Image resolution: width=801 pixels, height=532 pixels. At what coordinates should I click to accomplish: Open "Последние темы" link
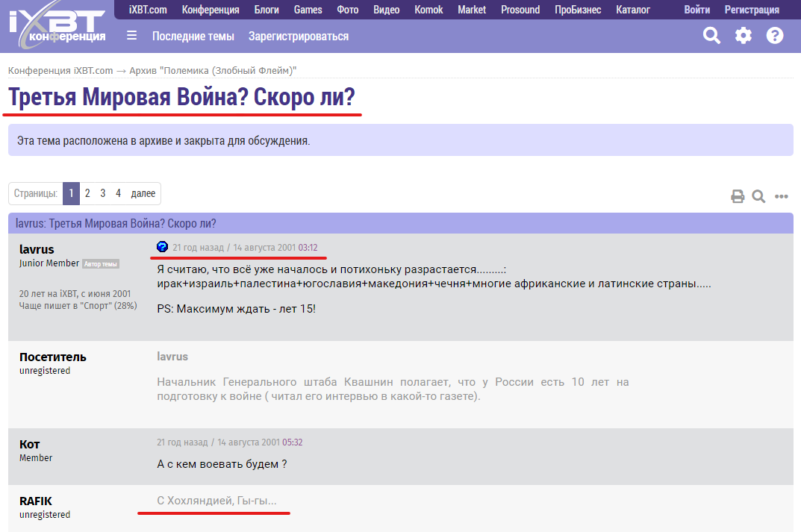(193, 36)
